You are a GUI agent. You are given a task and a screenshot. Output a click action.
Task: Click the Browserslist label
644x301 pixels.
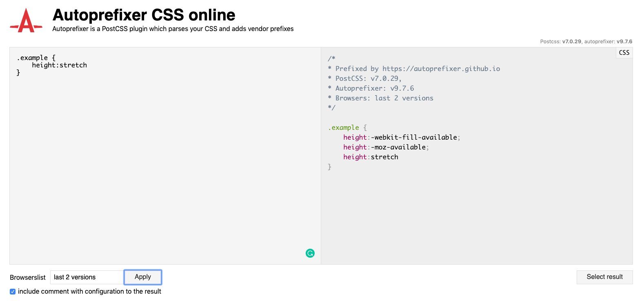pyautogui.click(x=28, y=277)
